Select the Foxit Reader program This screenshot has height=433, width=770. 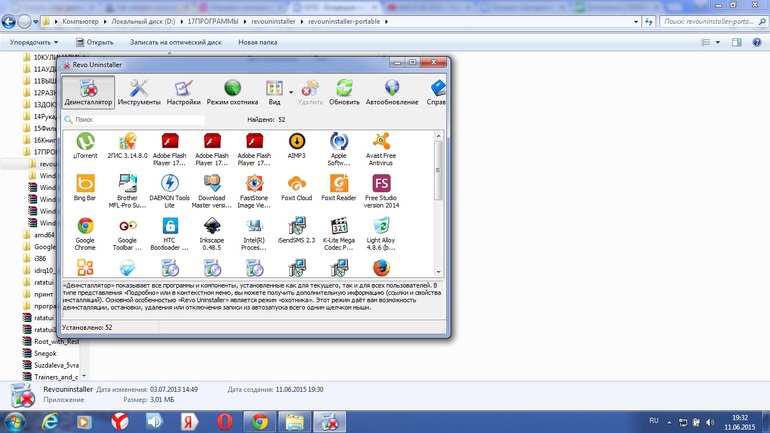pos(338,189)
